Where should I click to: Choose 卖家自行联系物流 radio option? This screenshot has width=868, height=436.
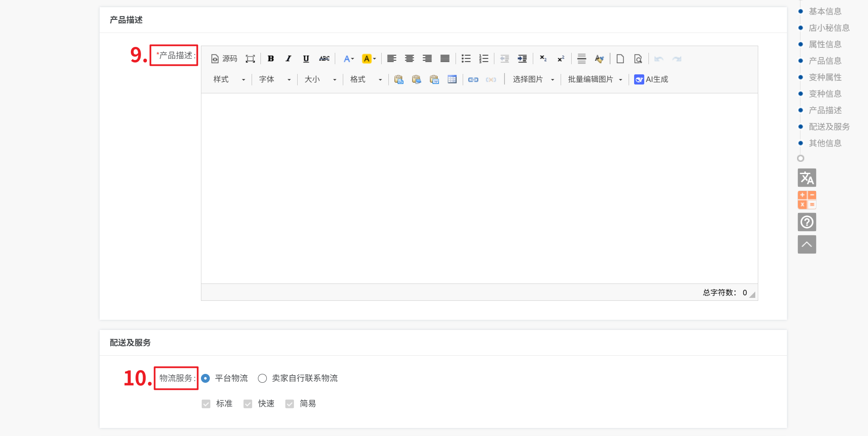263,379
